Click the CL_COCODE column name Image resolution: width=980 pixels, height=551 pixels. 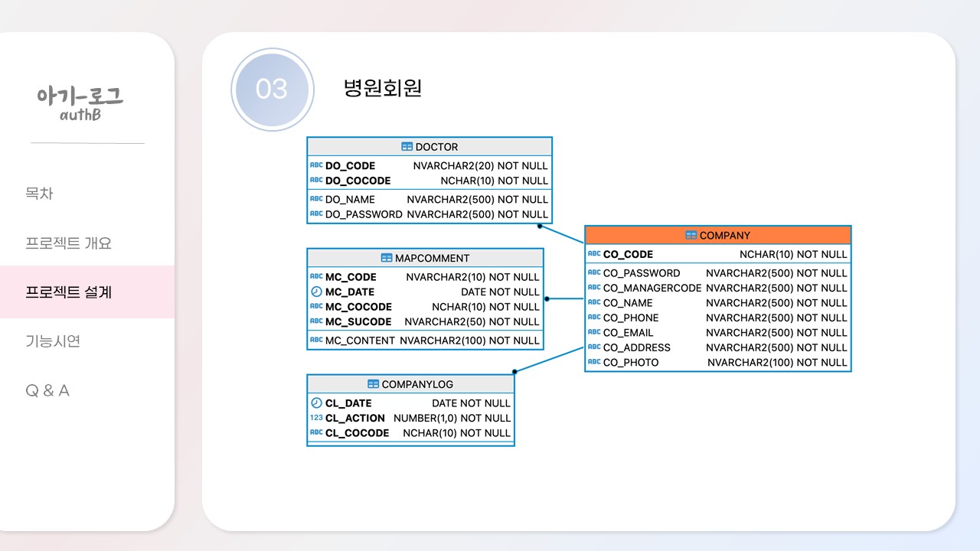tap(358, 433)
